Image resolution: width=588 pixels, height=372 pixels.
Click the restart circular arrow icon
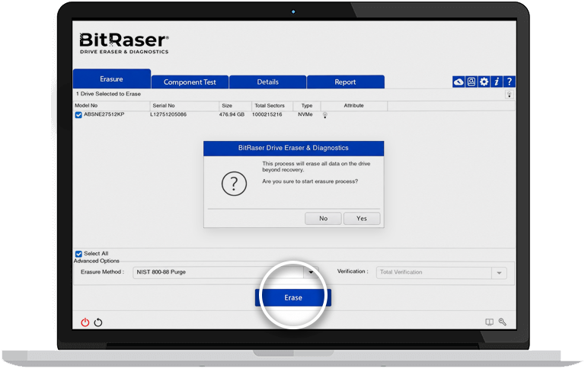click(98, 322)
